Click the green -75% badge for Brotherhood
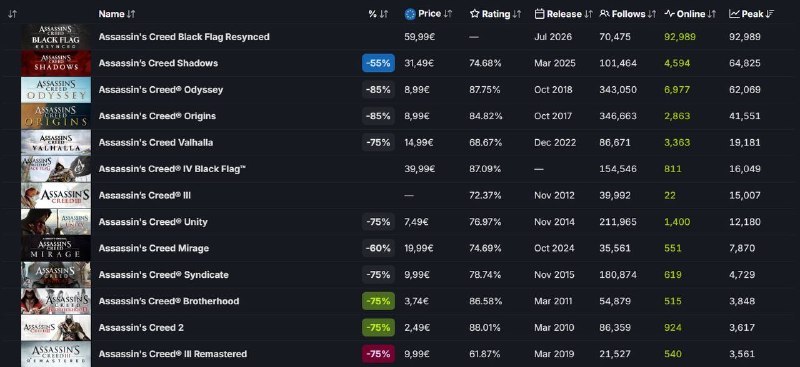Viewport: 800px width, 367px height. 378,301
